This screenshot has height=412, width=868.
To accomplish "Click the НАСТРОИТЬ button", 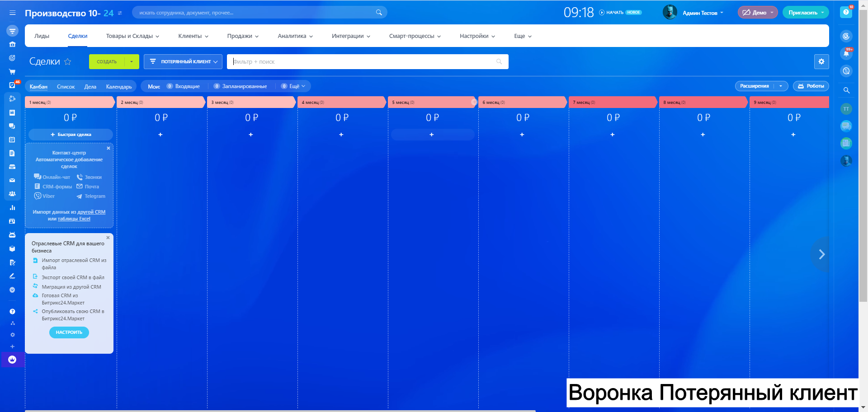I will tap(69, 332).
